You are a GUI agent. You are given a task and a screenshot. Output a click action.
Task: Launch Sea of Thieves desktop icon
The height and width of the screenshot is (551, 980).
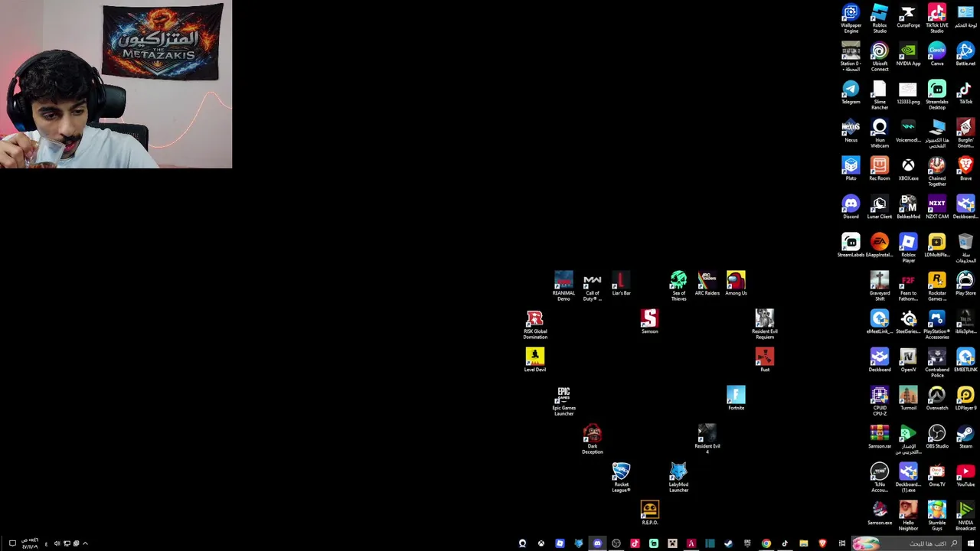678,286
